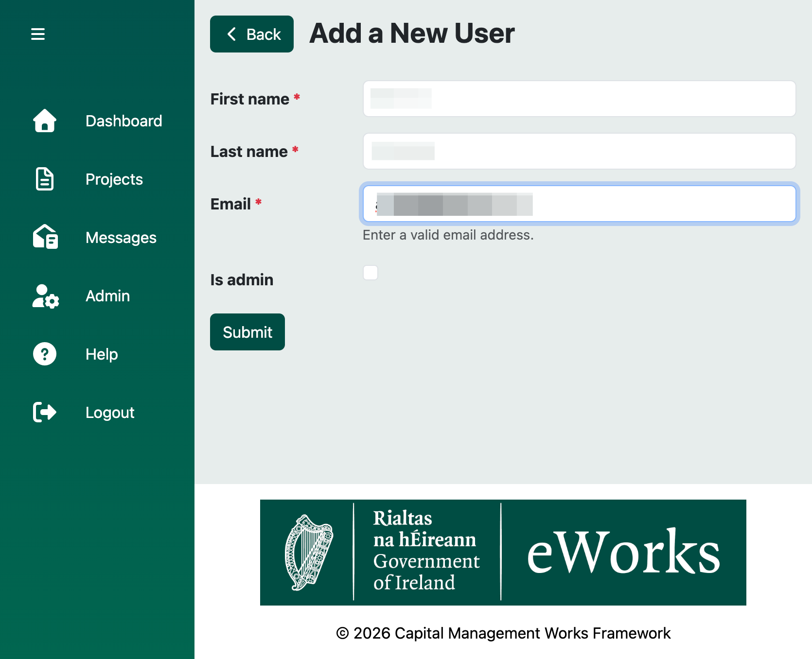This screenshot has width=812, height=659.
Task: Select Logout in the sidebar
Action: [x=110, y=413]
